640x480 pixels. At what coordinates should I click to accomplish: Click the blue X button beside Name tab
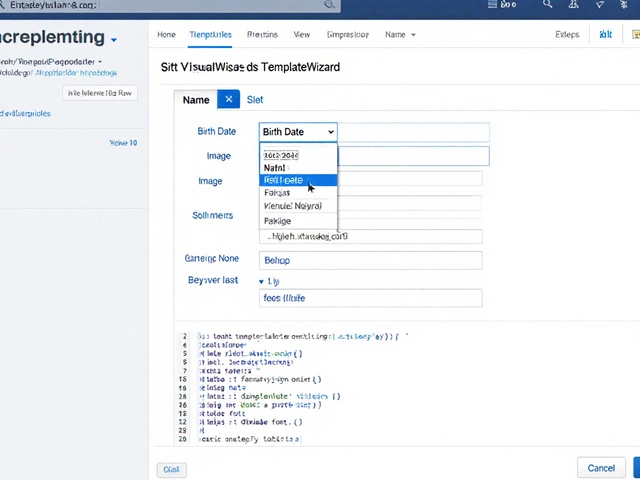tap(229, 99)
